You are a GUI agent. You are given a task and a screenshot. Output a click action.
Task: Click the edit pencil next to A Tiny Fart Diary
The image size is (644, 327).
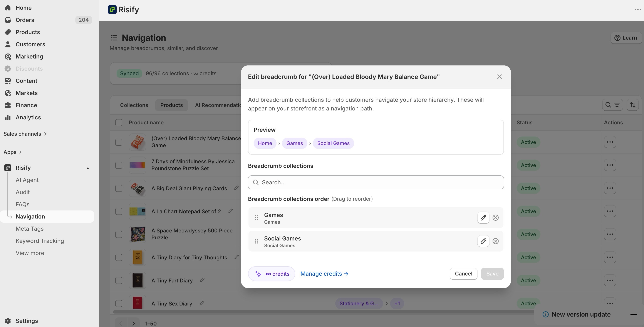[202, 280]
